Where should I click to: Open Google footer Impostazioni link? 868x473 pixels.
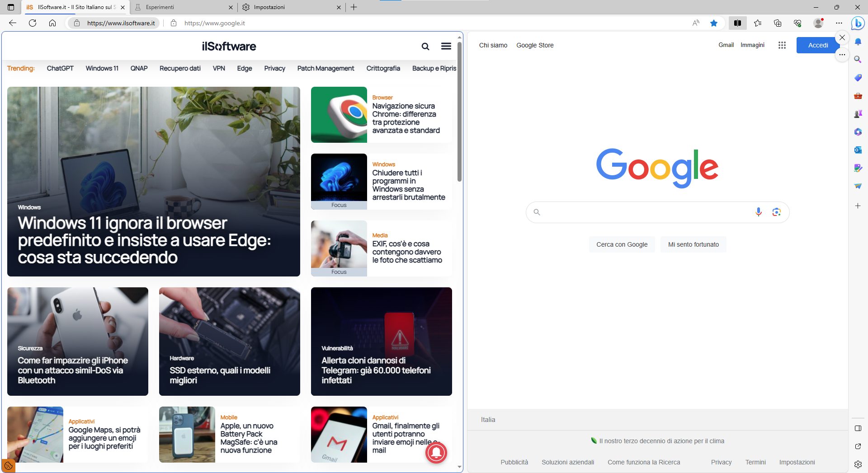pos(797,462)
